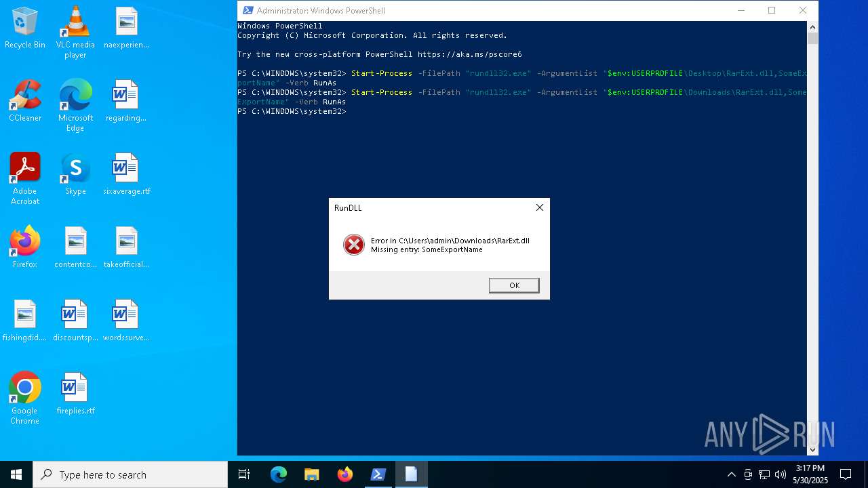The image size is (868, 488).
Task: Click PowerShell scrollbar up arrow
Action: pyautogui.click(x=812, y=26)
